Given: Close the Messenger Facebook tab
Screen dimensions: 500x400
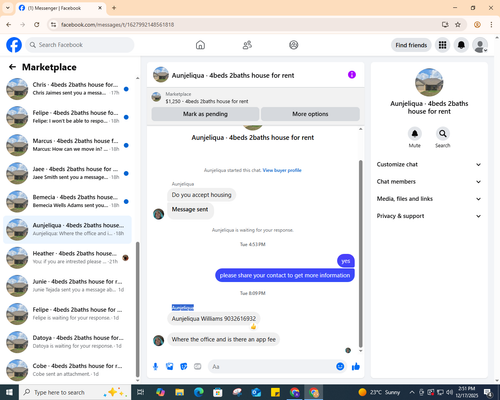Looking at the screenshot, I should tap(100, 8).
